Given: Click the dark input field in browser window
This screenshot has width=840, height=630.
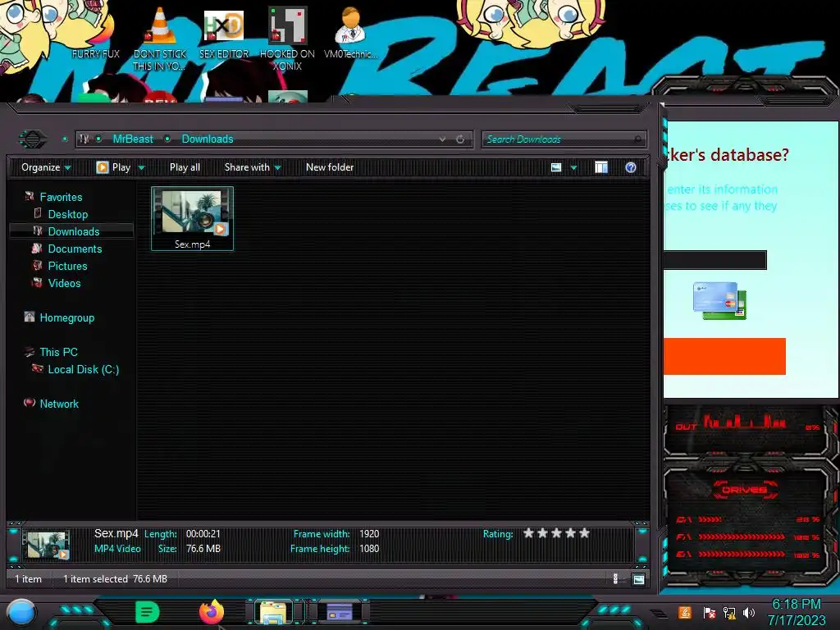Looking at the screenshot, I should pyautogui.click(x=715, y=260).
